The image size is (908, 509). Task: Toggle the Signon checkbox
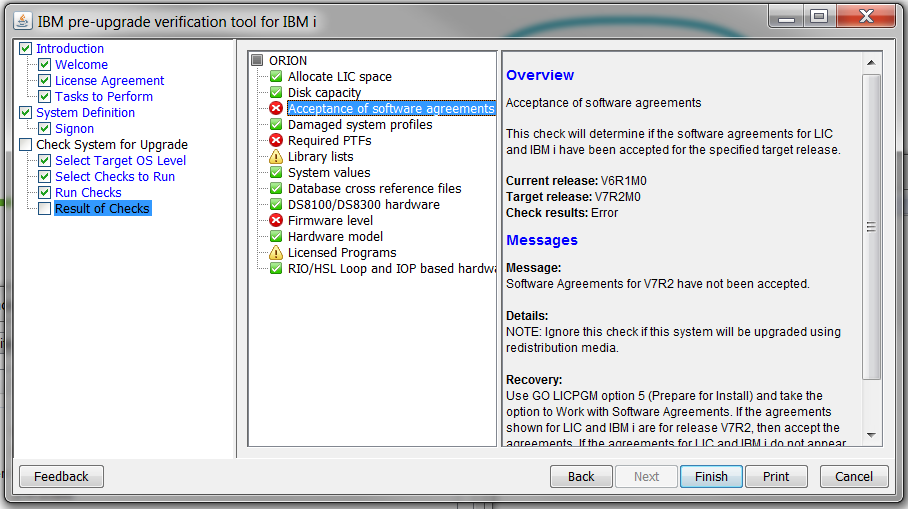click(45, 129)
